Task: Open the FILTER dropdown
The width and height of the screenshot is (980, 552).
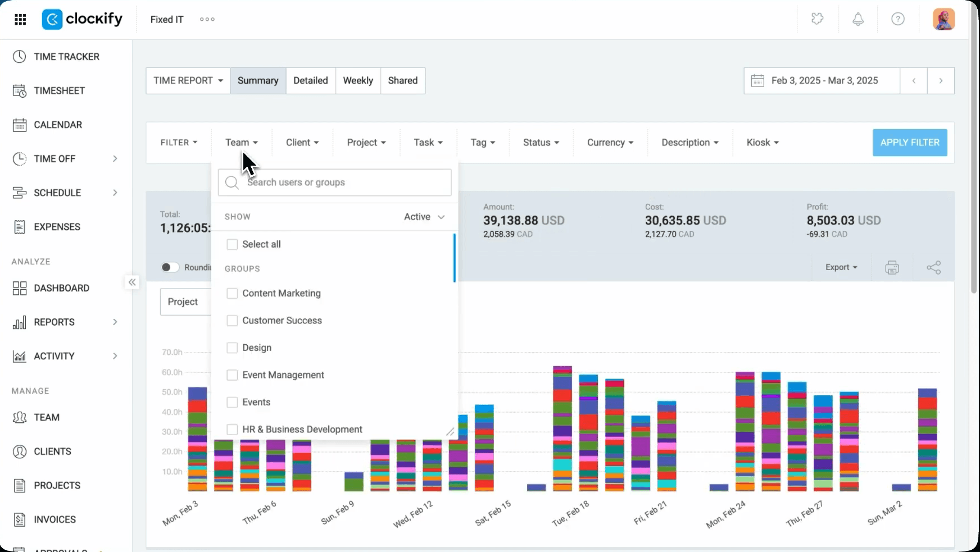Action: [x=179, y=143]
